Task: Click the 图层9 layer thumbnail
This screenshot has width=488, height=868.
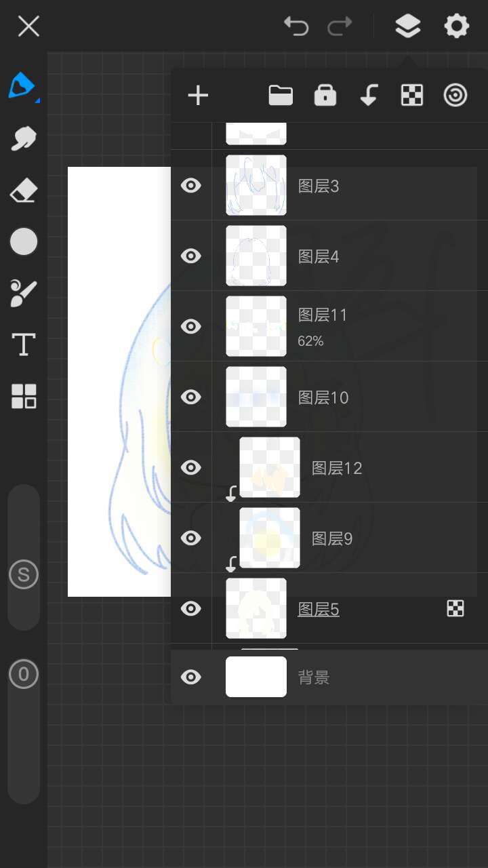Action: click(x=270, y=538)
